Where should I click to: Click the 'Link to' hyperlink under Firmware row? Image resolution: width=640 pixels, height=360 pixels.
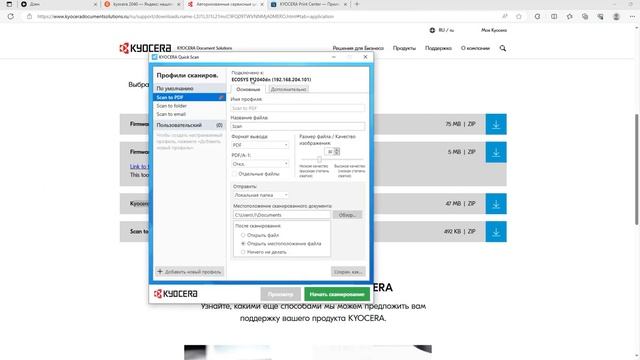coord(139,167)
